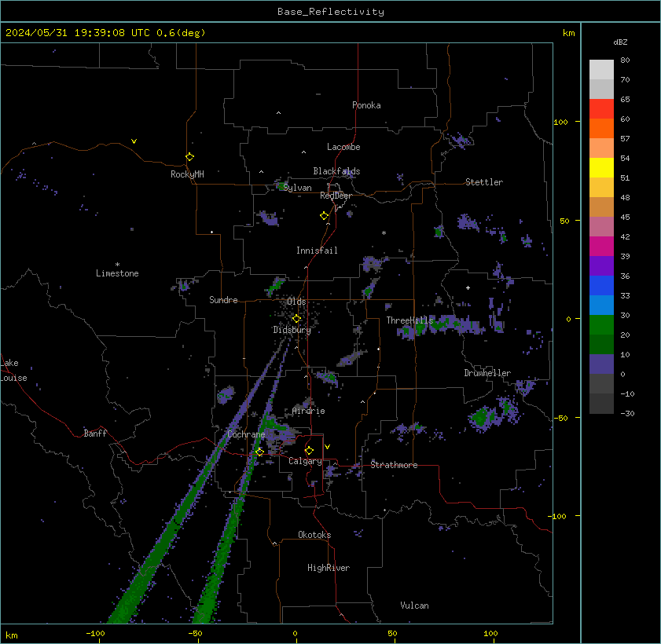Click the yellow V marker northeast of Calgary
Viewport: 661px width, 644px height.
(x=327, y=446)
